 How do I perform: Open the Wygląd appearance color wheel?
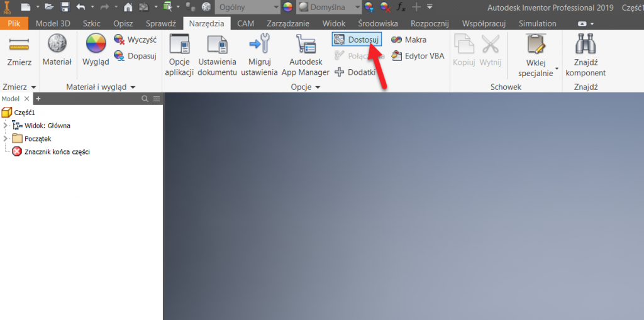tap(96, 46)
